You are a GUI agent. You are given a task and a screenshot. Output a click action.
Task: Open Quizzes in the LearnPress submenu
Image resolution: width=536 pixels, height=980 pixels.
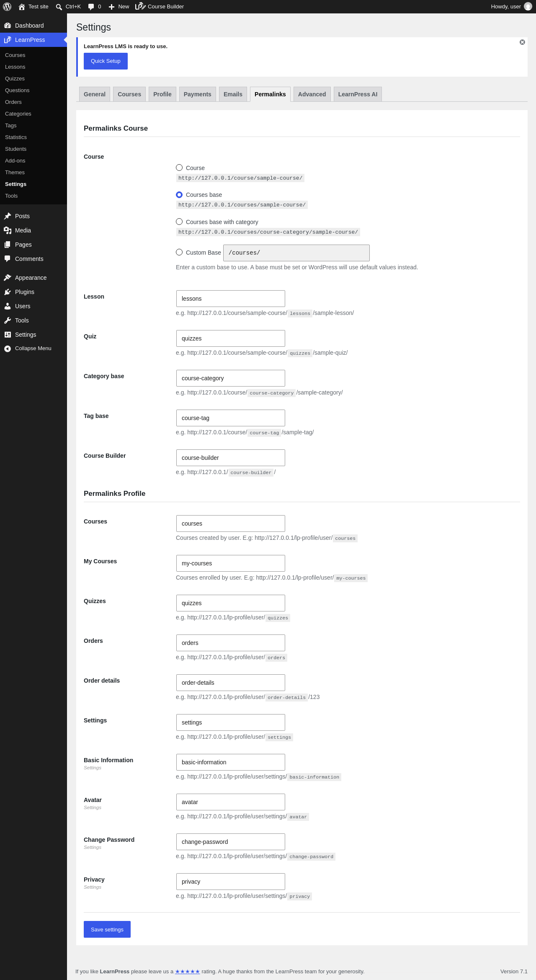coord(15,79)
